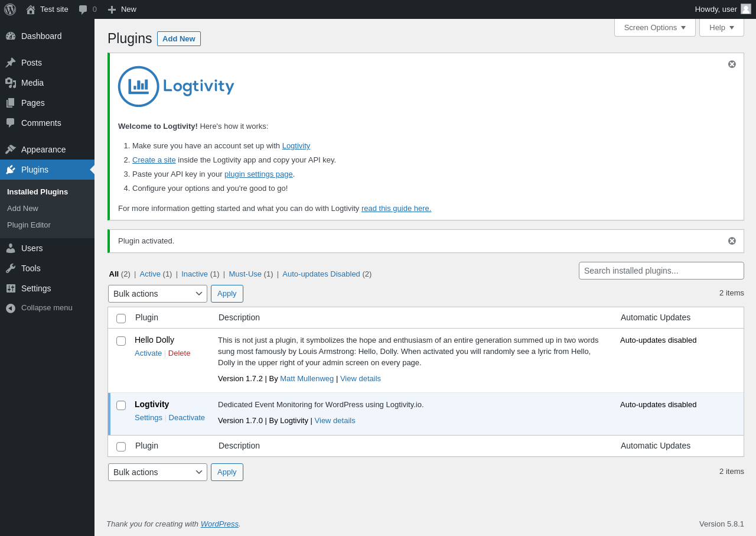This screenshot has width=756, height=536.
Task: Click the Hello Dolly plugin name
Action: pos(154,340)
